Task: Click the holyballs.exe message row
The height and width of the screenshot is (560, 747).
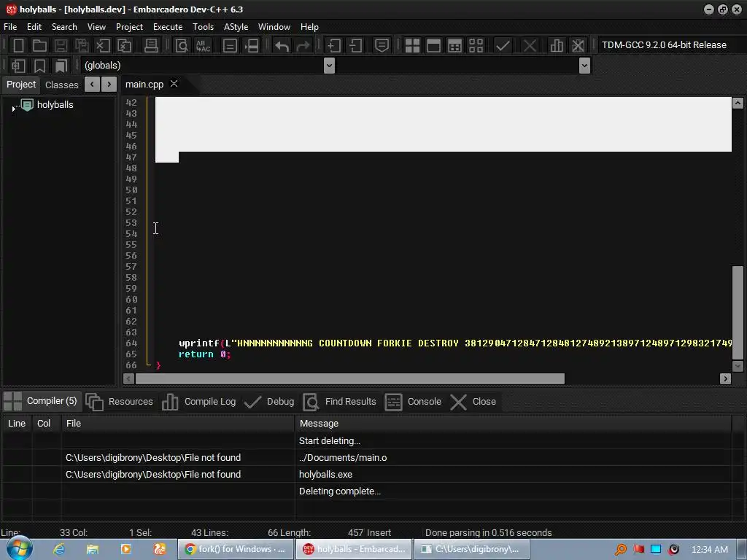Action: [x=367, y=474]
